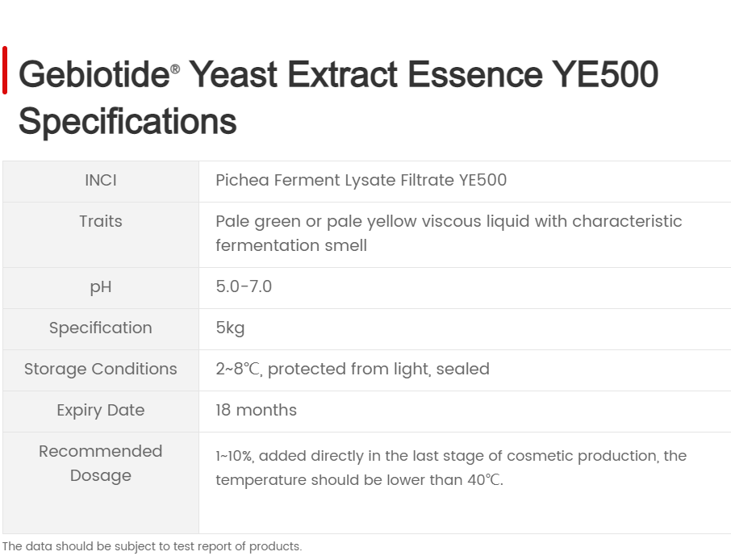Click the 5kg specification value
The width and height of the screenshot is (731, 560).
click(230, 328)
